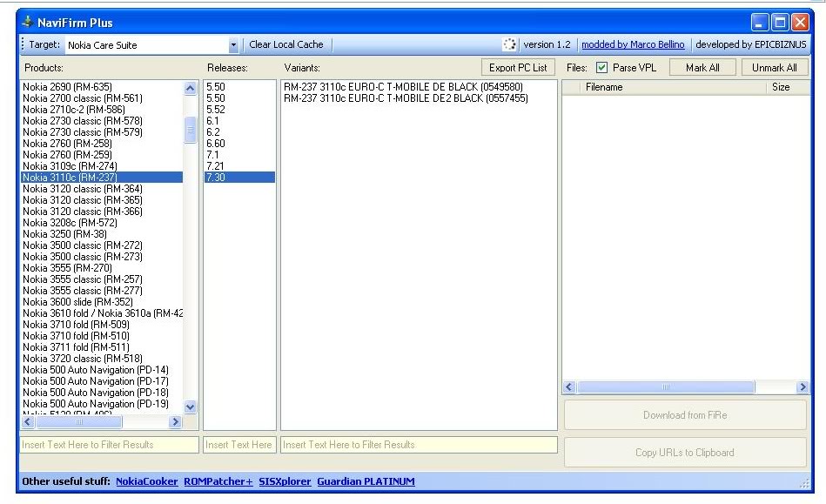Click the Unmark All button
826x504 pixels.
click(x=774, y=67)
